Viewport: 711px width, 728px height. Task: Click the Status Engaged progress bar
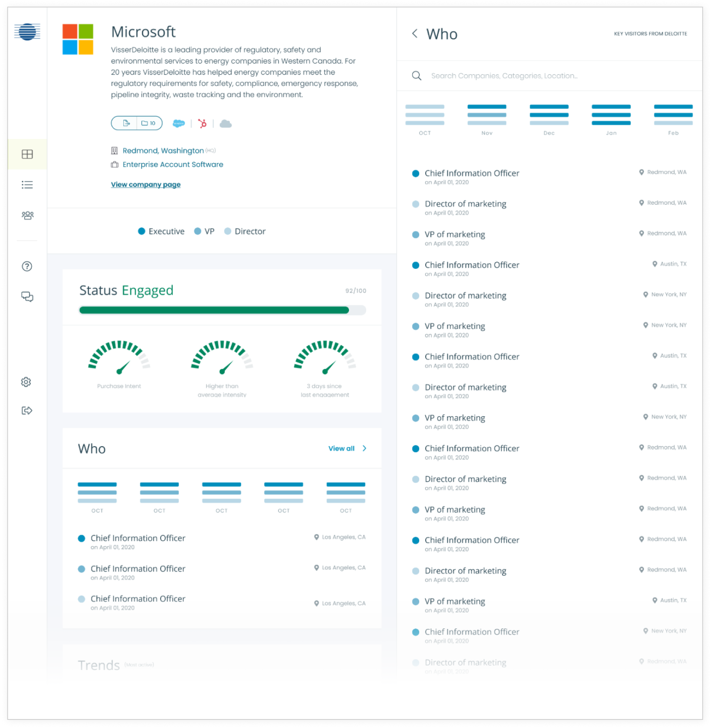222,310
